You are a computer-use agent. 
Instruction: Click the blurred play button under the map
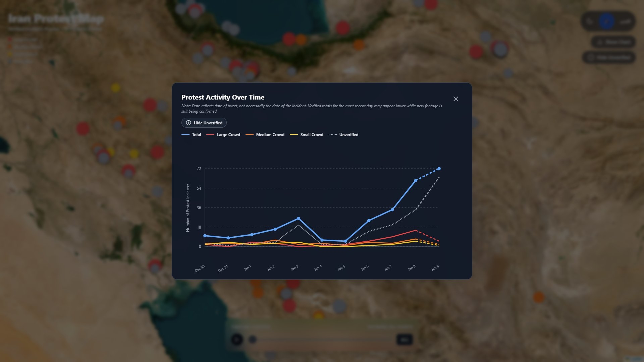[237, 340]
